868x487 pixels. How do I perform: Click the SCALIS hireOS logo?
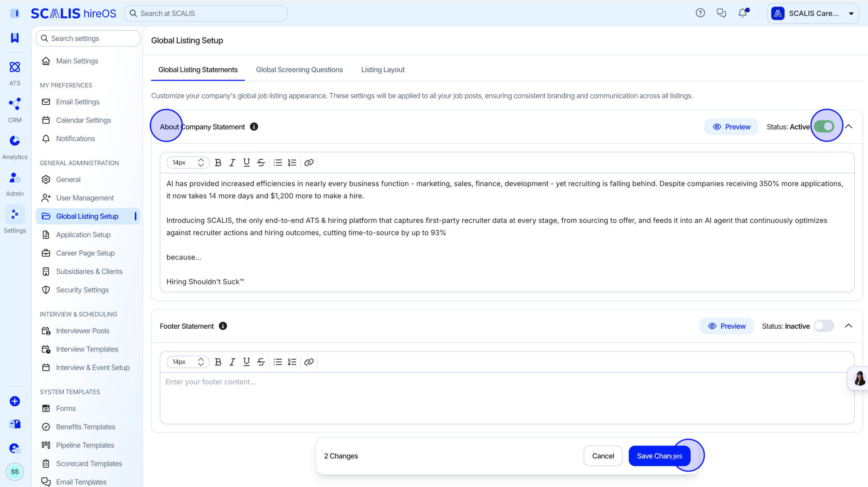pos(74,13)
